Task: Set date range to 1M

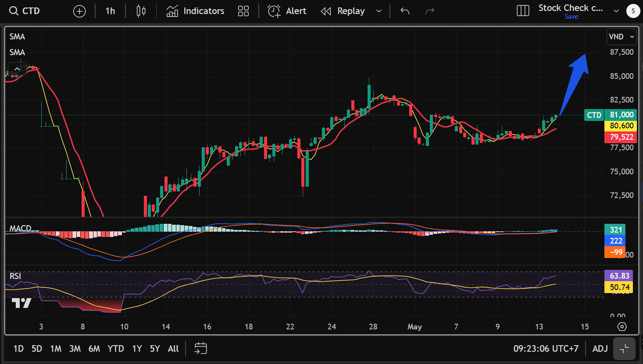Action: click(56, 349)
